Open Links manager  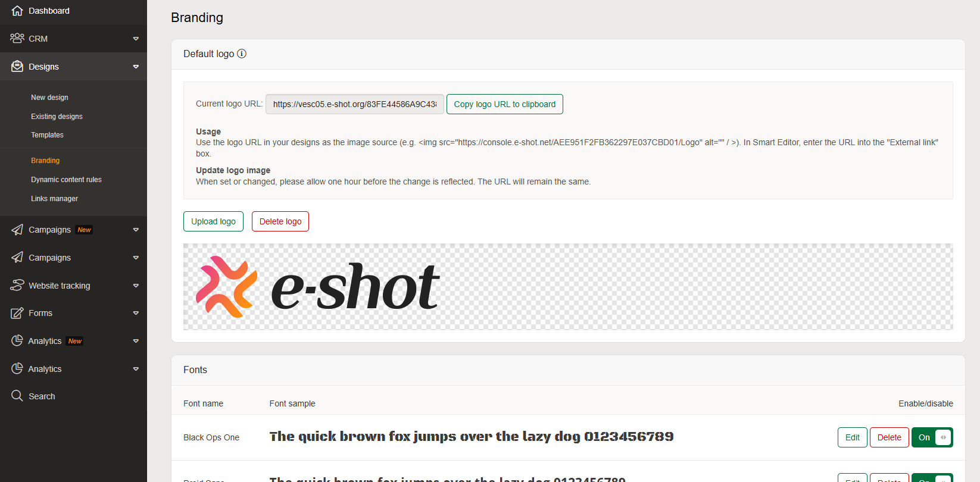(54, 199)
